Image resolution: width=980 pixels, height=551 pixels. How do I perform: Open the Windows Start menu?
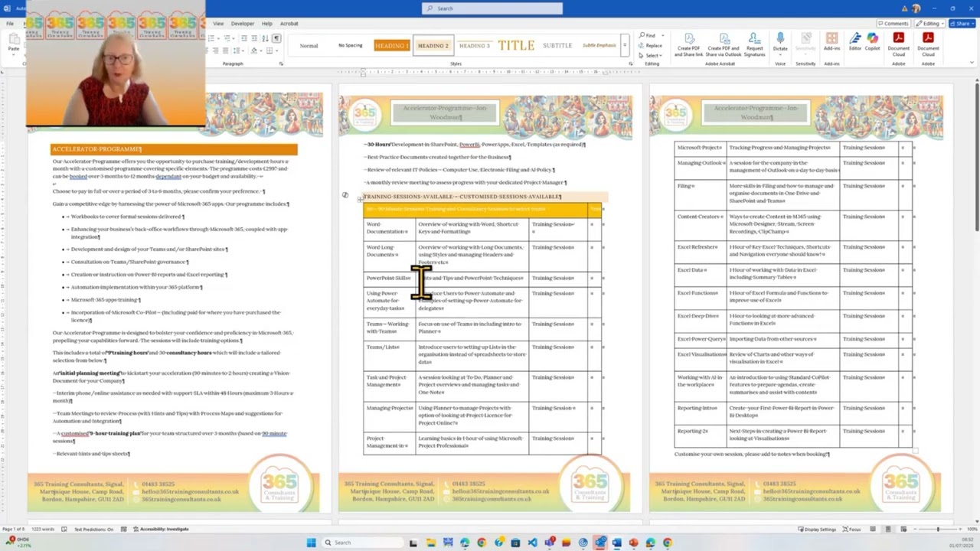[x=311, y=543]
